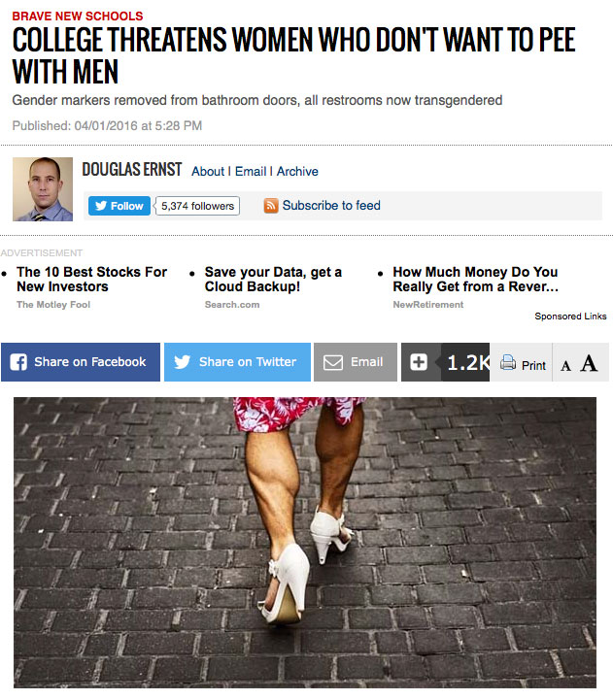Click the Facebook logo icon

(x=18, y=362)
